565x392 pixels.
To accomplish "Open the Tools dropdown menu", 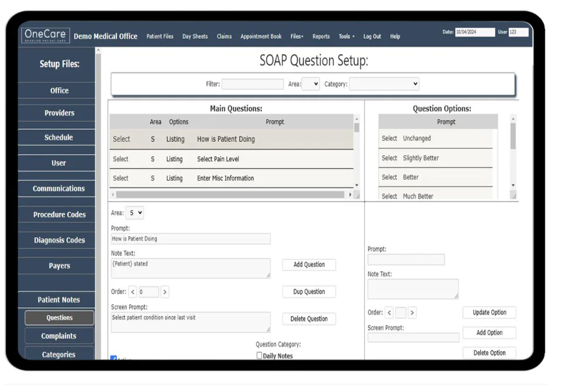I will 346,36.
